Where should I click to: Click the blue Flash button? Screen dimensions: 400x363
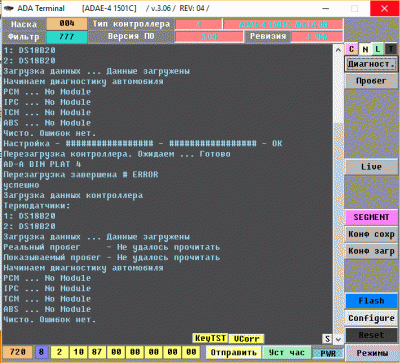(x=371, y=301)
